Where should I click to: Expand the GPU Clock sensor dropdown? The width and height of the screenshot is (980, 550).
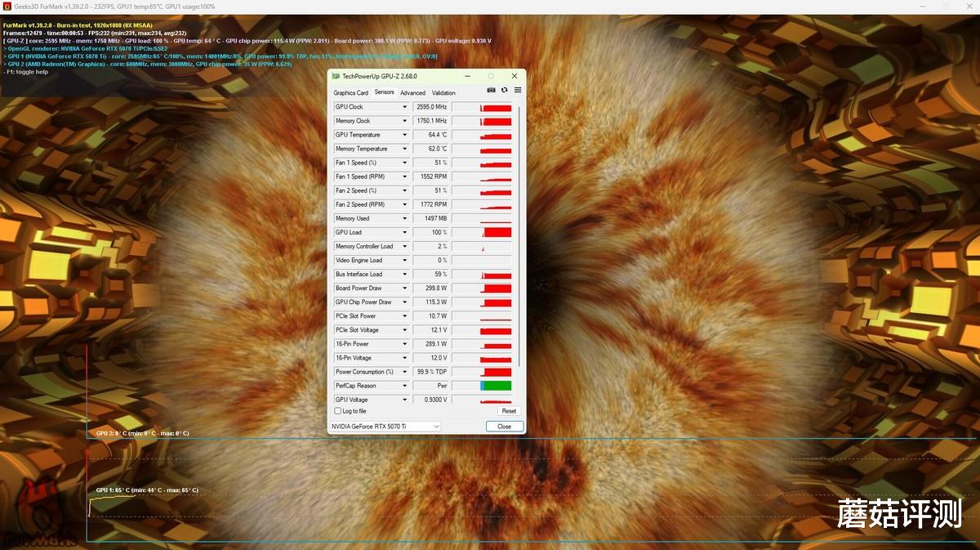[404, 107]
